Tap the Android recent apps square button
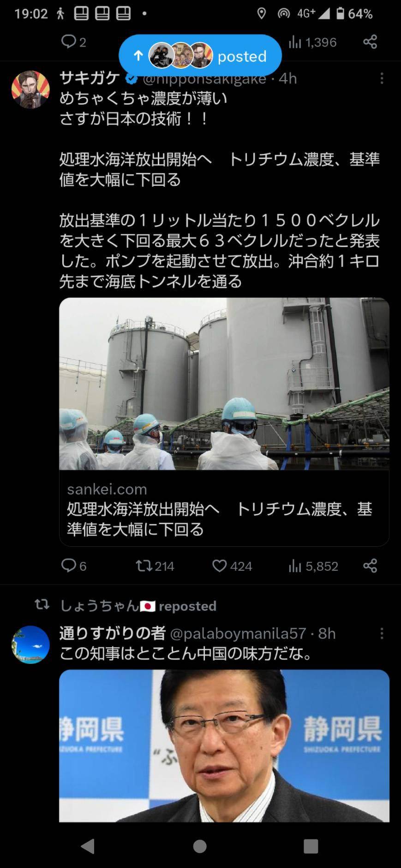The height and width of the screenshot is (868, 401). tap(311, 846)
